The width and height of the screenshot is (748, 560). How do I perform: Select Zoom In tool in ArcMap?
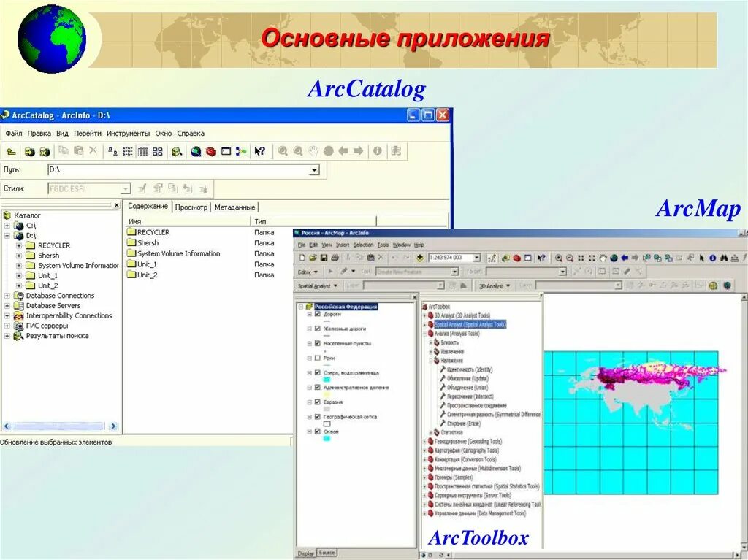pos(559,258)
